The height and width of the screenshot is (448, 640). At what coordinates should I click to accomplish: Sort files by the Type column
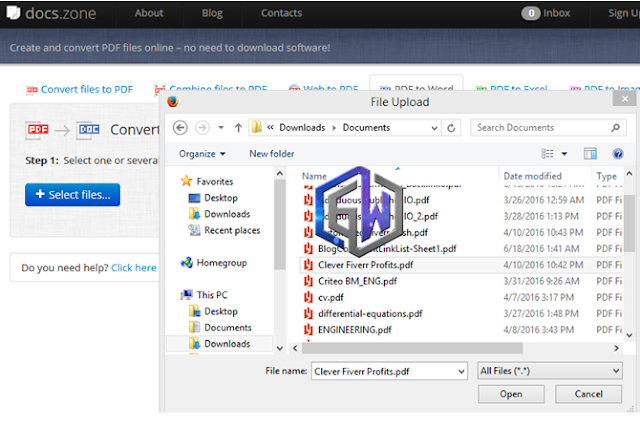pos(606,176)
